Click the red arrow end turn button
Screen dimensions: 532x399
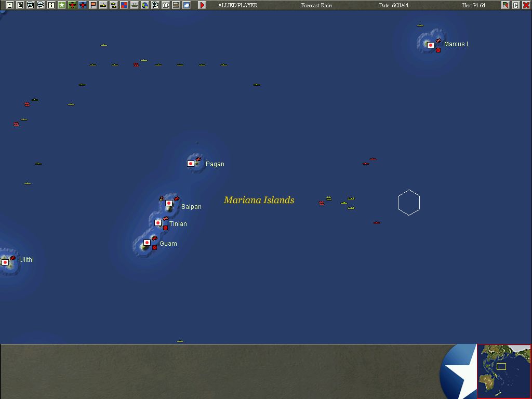click(202, 5)
